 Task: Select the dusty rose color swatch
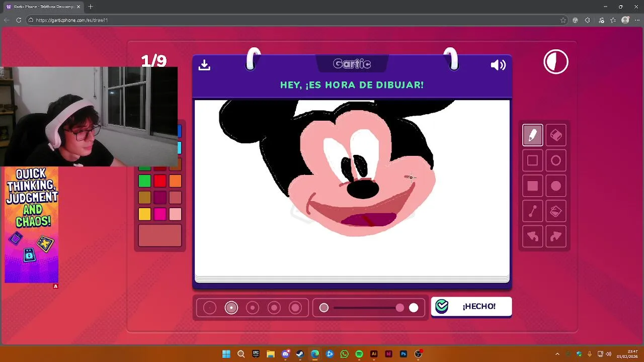175,198
